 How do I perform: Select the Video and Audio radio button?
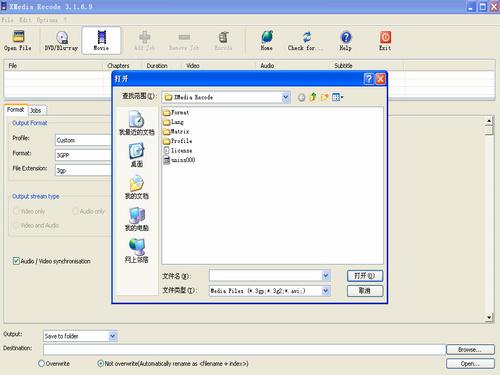pos(16,225)
